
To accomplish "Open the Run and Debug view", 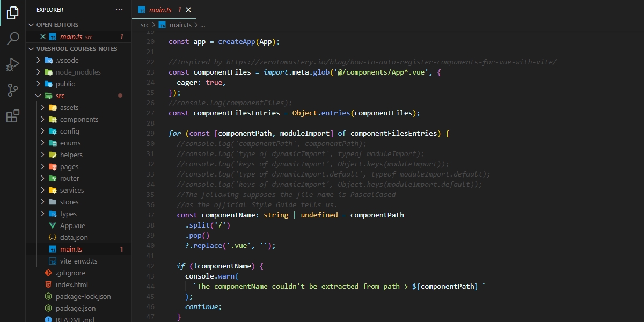I will tap(13, 64).
